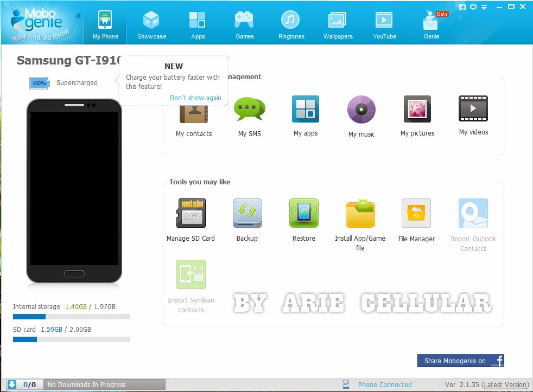The width and height of the screenshot is (533, 392).
Task: Minimize the Mobogenie window
Action: pos(499,7)
